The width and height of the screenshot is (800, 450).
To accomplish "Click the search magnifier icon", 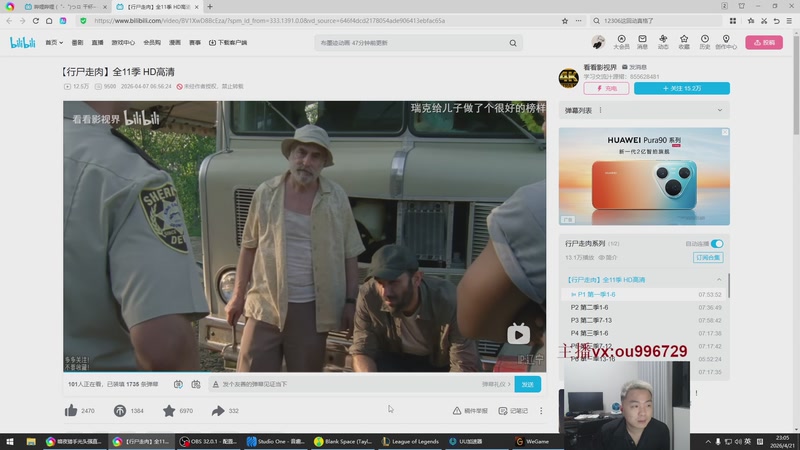I will [x=513, y=43].
